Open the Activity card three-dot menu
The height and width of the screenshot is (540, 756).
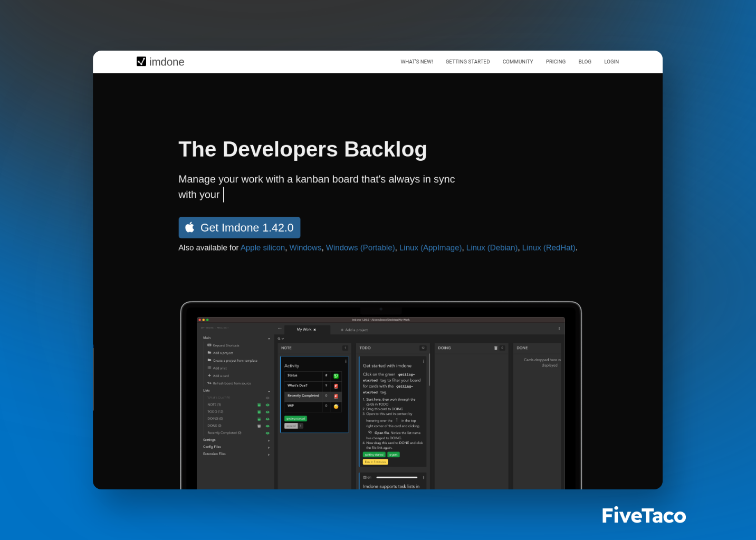coord(346,361)
